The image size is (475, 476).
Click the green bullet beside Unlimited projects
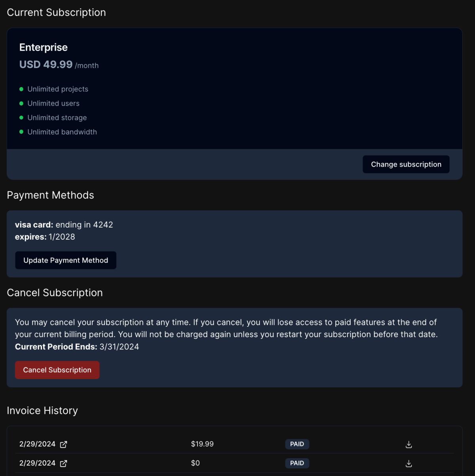tap(21, 89)
